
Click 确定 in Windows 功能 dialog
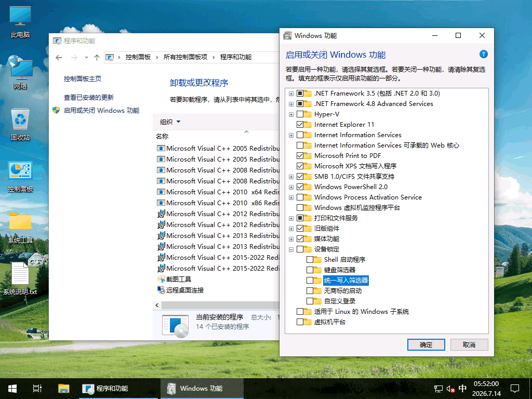point(426,345)
